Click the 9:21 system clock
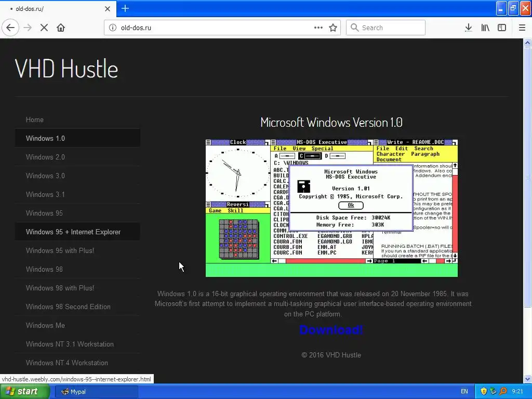The image size is (532, 399). [x=517, y=392]
